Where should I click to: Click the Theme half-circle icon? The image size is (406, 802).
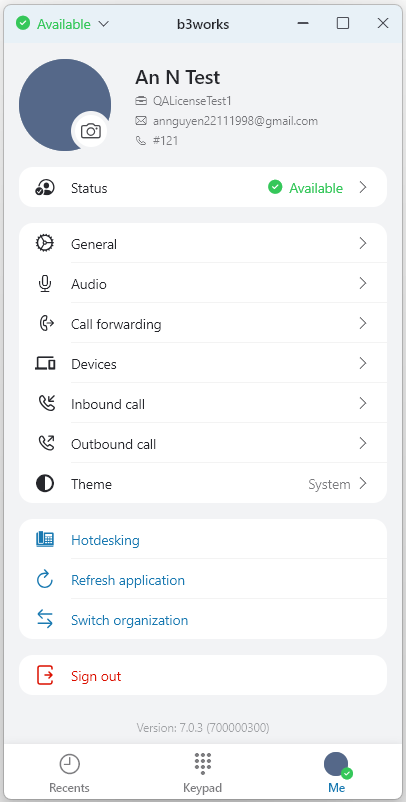point(45,483)
